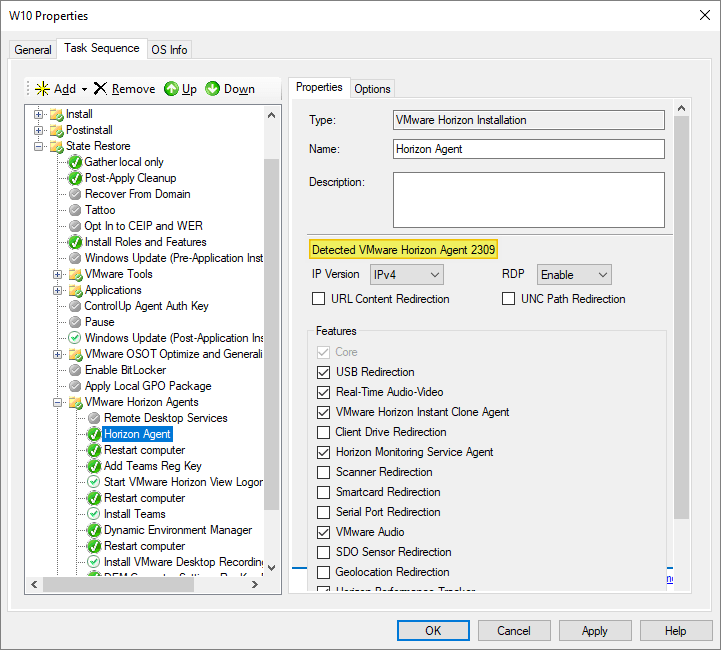Select the Gather local only step icon

75,162
